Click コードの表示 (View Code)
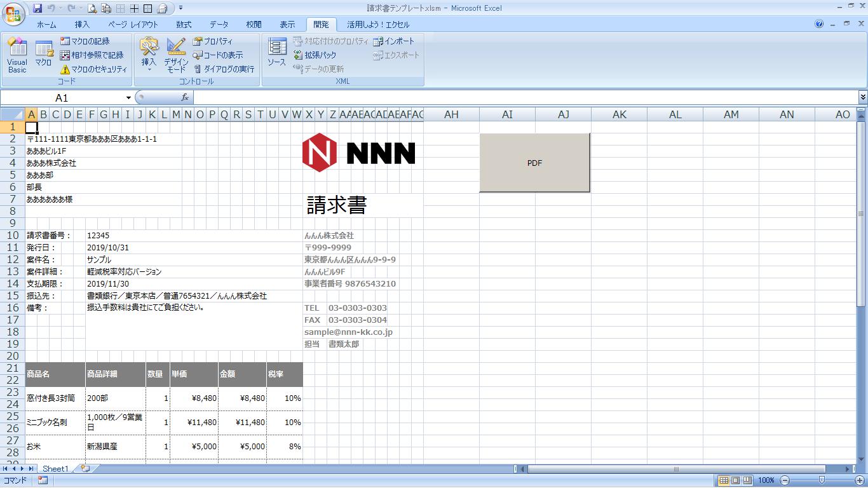868x488 pixels. click(218, 55)
